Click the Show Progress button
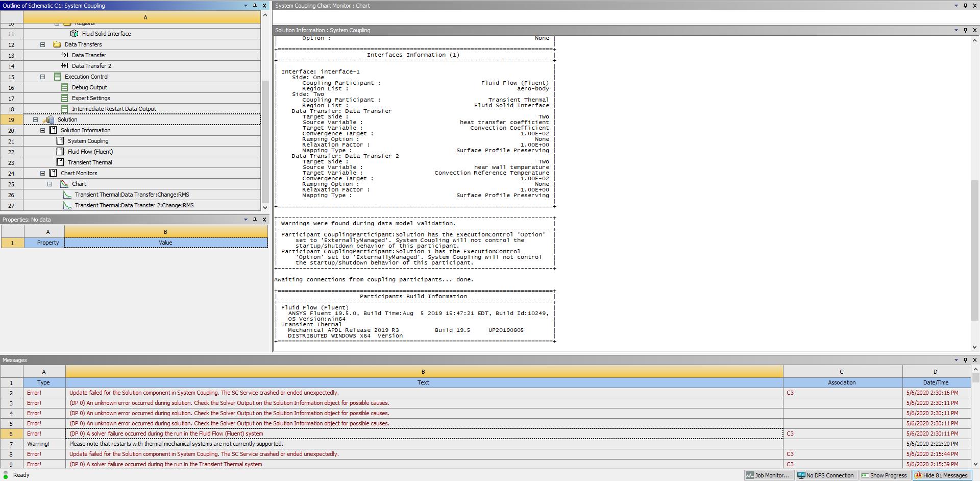 pyautogui.click(x=885, y=475)
